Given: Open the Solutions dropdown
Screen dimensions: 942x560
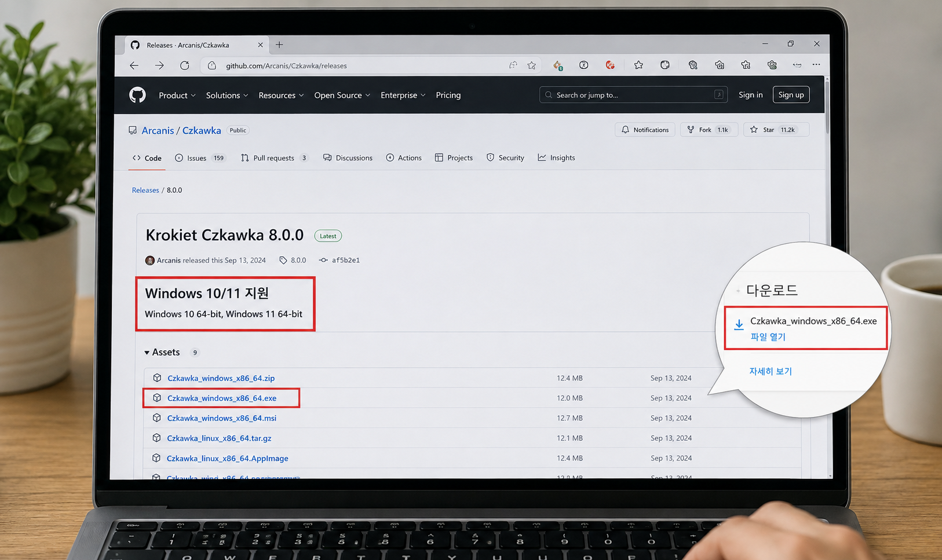Looking at the screenshot, I should 227,95.
